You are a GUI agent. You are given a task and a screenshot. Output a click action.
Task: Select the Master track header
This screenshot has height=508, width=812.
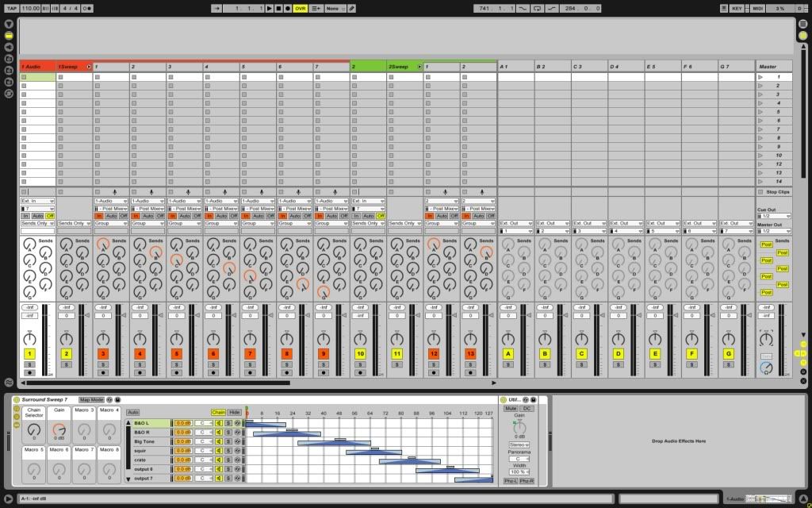pos(774,67)
